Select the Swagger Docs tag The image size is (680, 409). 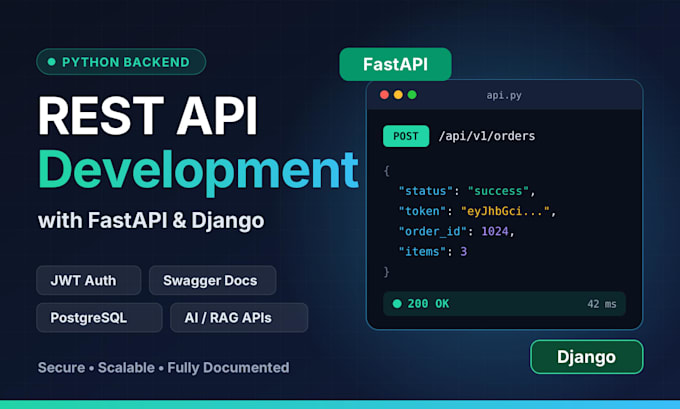(x=212, y=281)
